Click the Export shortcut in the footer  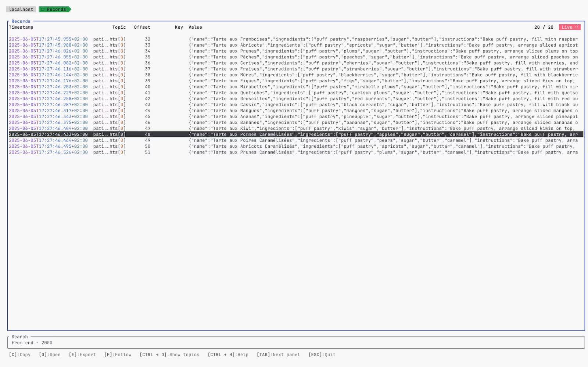coord(82,355)
